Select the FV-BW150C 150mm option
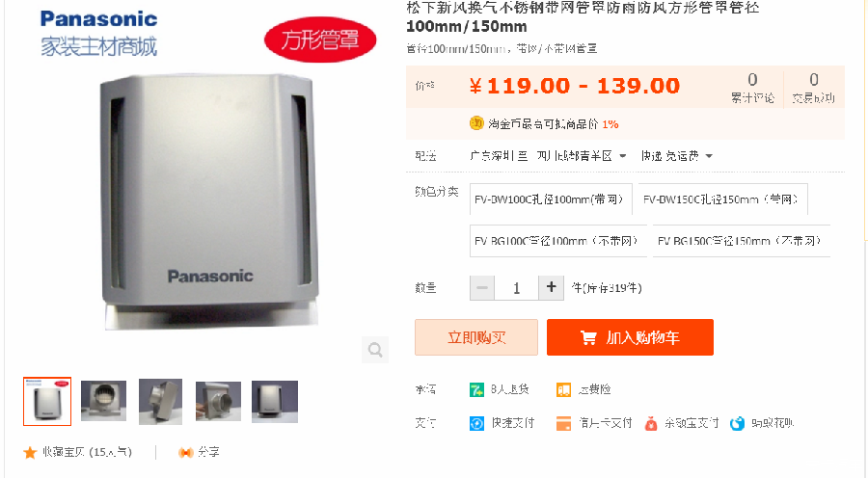The image size is (868, 478). click(723, 199)
